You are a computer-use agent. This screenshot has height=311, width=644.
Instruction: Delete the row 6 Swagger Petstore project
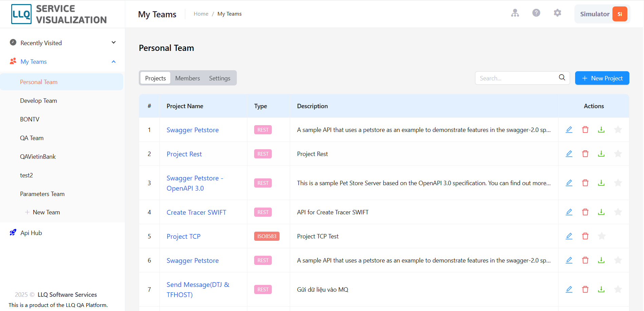click(x=585, y=260)
